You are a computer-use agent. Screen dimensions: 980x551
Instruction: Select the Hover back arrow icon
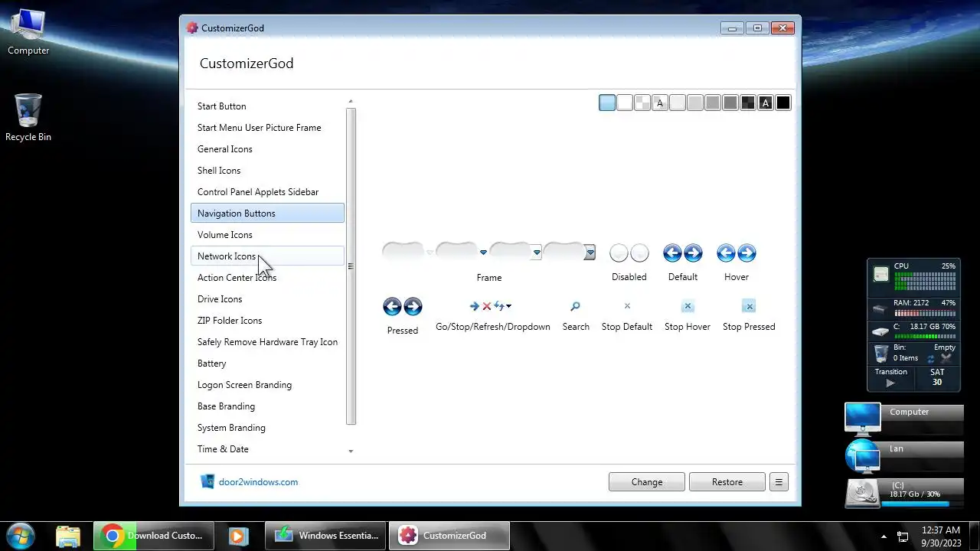point(727,253)
